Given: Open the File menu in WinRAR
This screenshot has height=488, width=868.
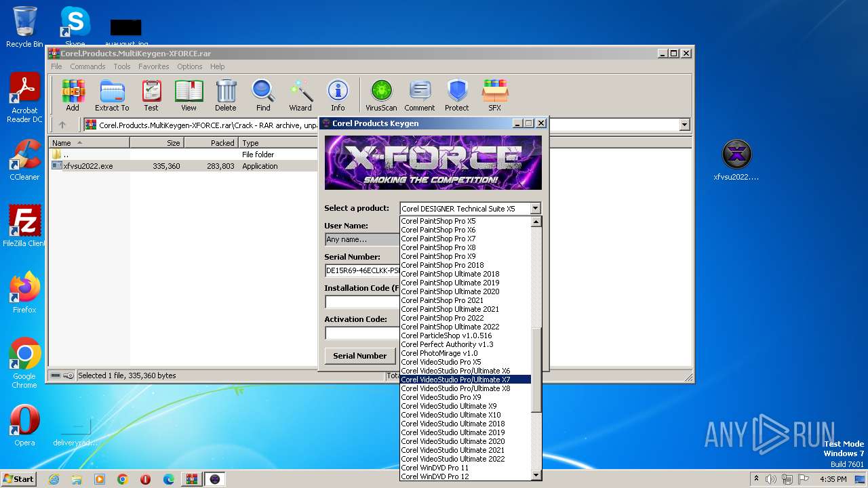Looking at the screenshot, I should (x=56, y=66).
